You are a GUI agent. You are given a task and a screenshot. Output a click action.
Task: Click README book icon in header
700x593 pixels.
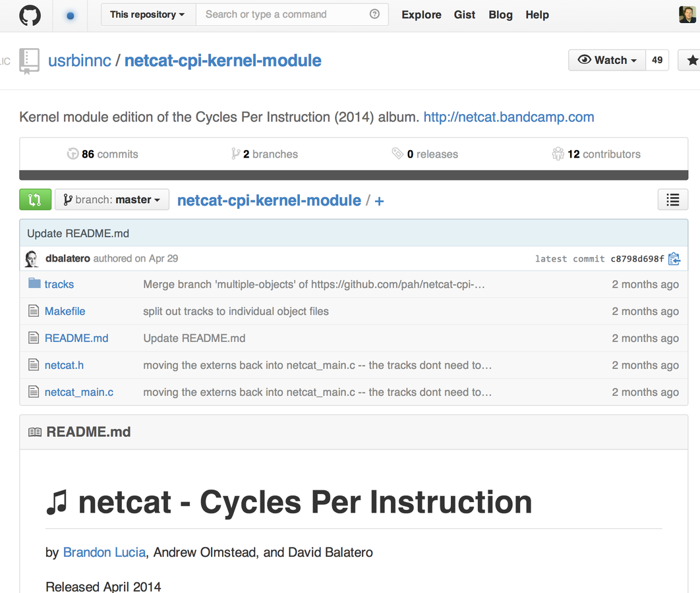35,432
